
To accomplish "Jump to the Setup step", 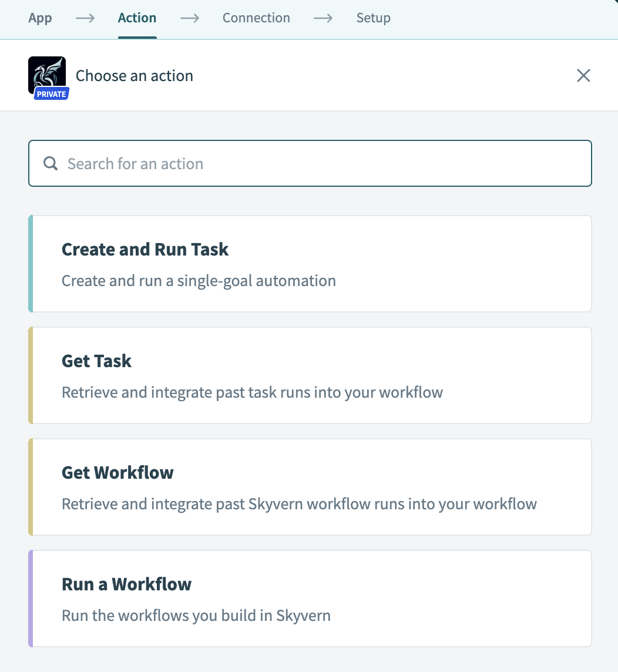I will [x=373, y=18].
